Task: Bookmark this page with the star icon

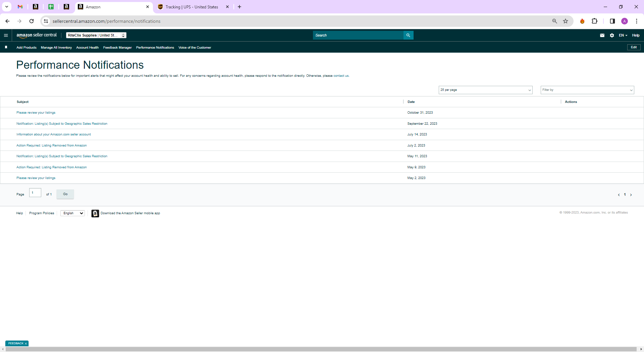Action: click(566, 21)
